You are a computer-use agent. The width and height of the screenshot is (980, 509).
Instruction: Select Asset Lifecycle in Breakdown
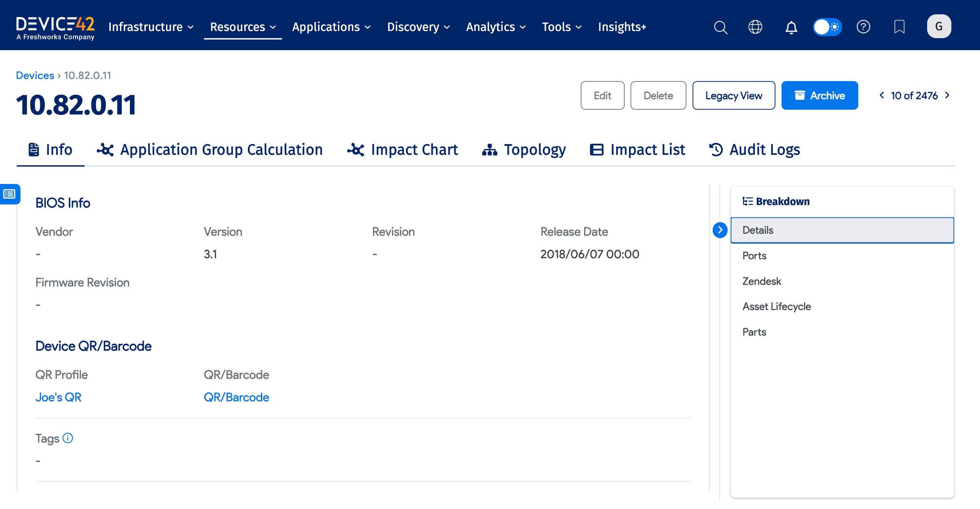[x=842, y=306]
